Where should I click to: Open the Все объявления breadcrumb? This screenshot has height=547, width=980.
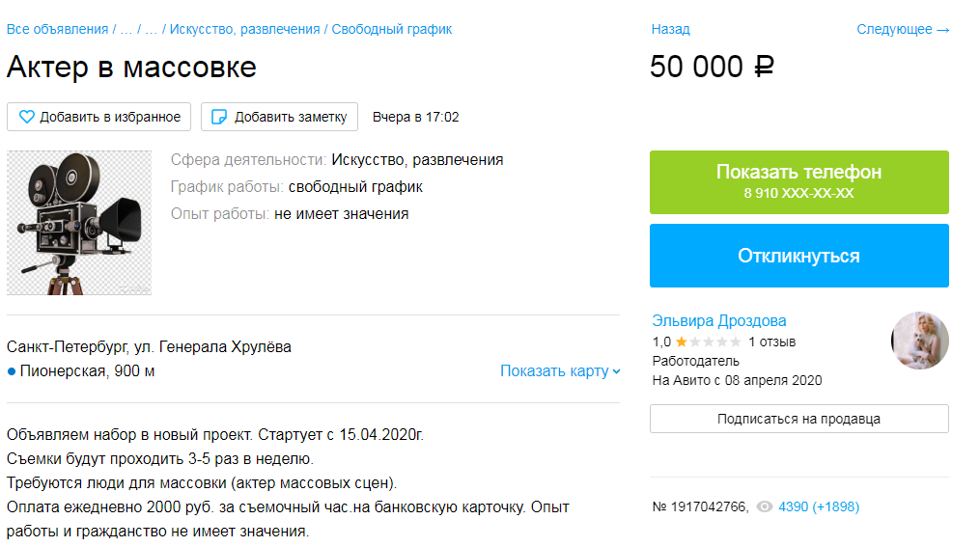(x=57, y=29)
